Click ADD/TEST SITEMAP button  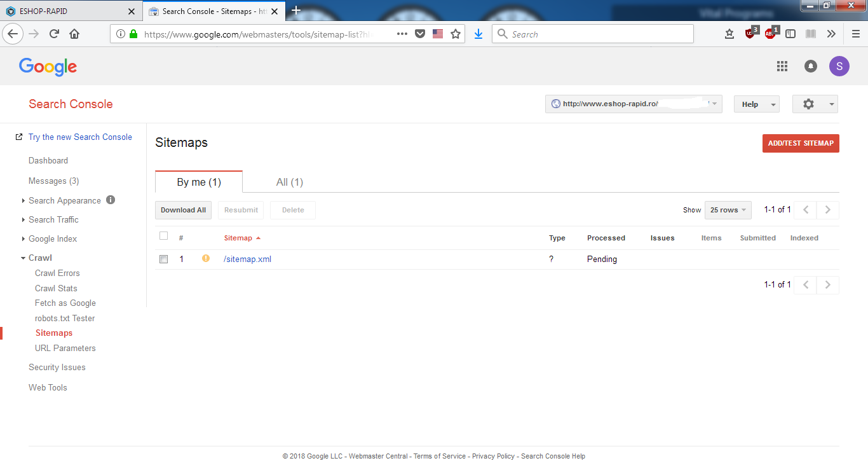(x=801, y=143)
